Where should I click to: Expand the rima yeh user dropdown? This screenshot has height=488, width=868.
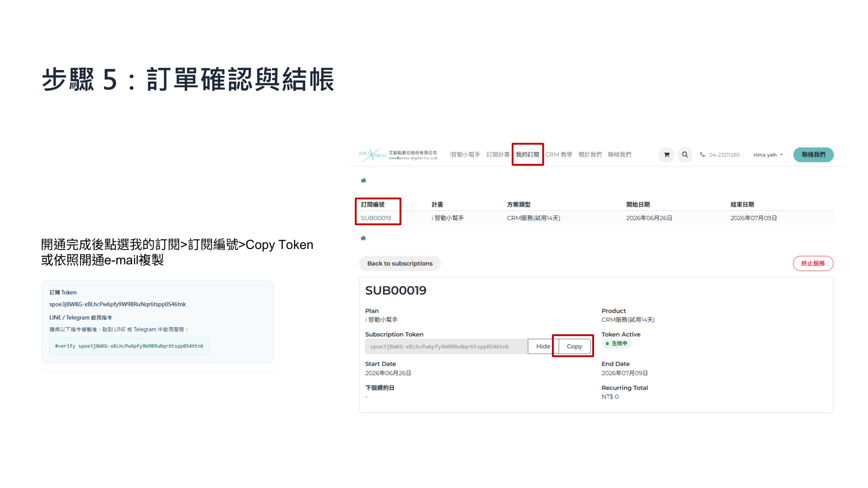[x=768, y=155]
